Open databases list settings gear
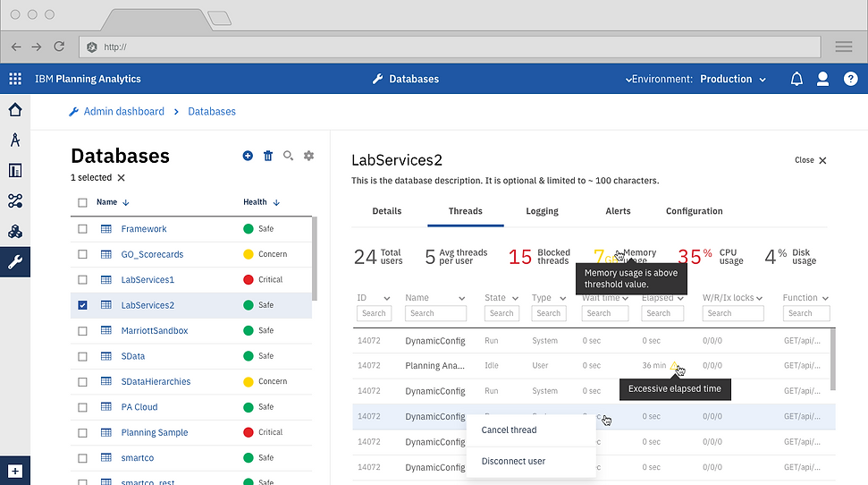Screen dimensions: 868x485 pyautogui.click(x=309, y=156)
